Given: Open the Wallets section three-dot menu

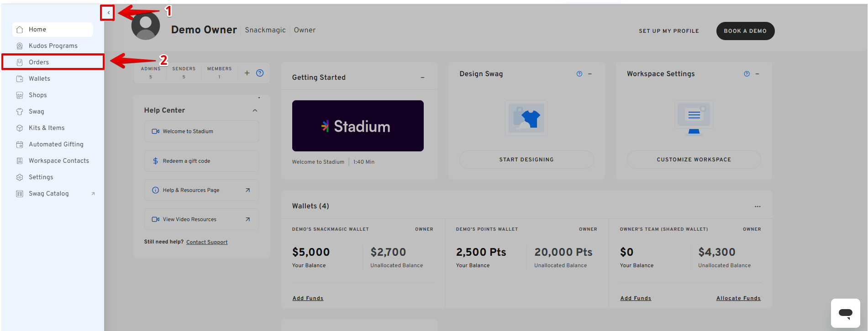Looking at the screenshot, I should pyautogui.click(x=758, y=207).
